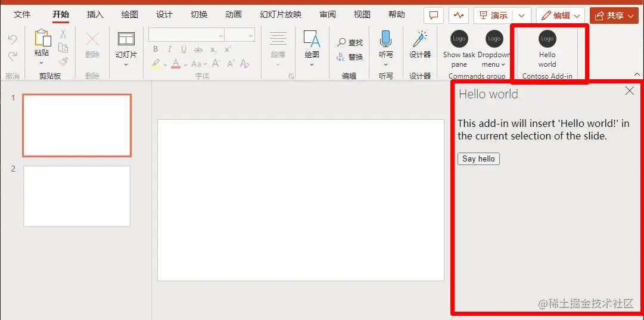This screenshot has width=644, height=320.
Task: Click the decrease font size icon
Action: (x=231, y=64)
